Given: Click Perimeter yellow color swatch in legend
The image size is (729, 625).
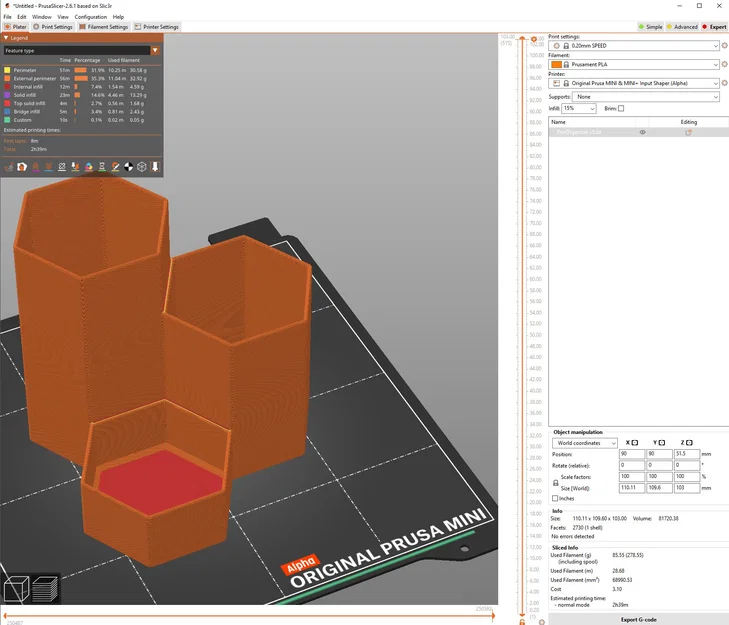Looking at the screenshot, I should coord(7,70).
